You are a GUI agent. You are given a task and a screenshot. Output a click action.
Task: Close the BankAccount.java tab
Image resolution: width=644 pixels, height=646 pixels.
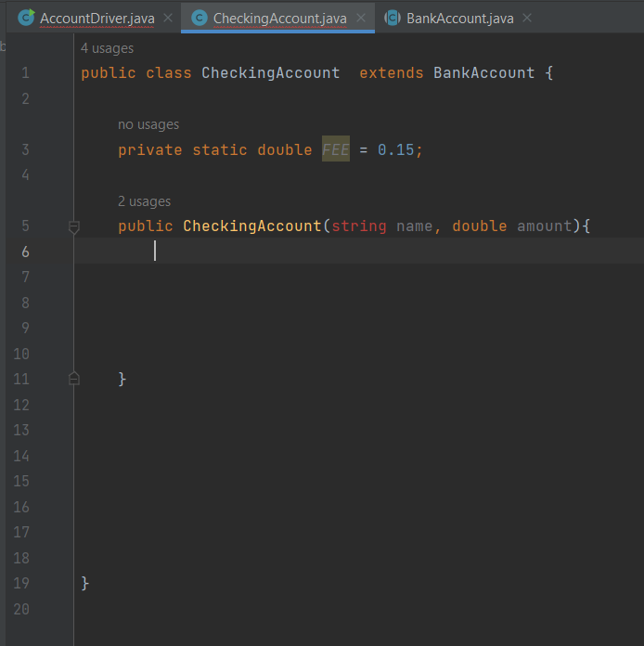[x=527, y=19]
